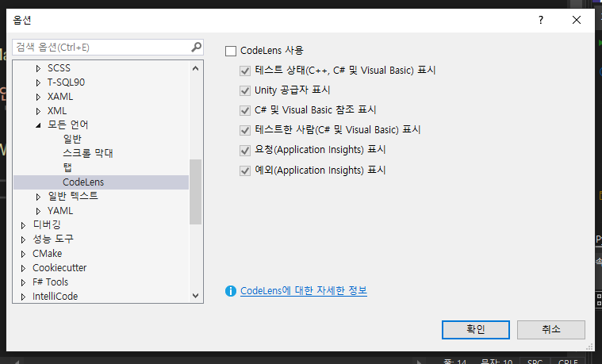
Task: Click the tree scrollbar thumb
Action: [x=195, y=192]
